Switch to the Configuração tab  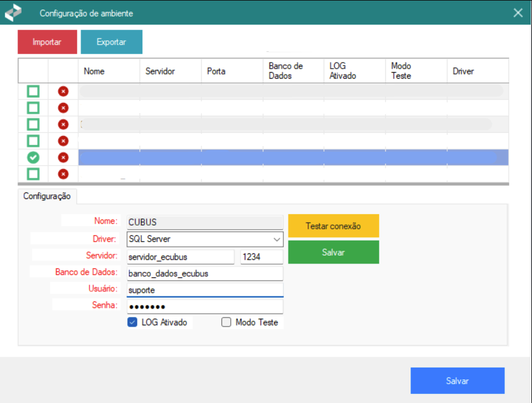point(47,196)
